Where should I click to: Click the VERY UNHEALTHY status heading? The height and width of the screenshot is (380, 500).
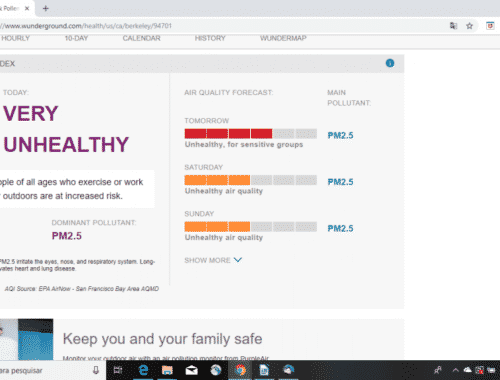click(66, 129)
